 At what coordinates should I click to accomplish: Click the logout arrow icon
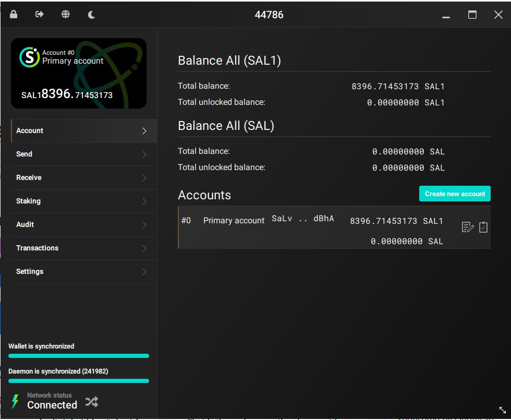[40, 15]
